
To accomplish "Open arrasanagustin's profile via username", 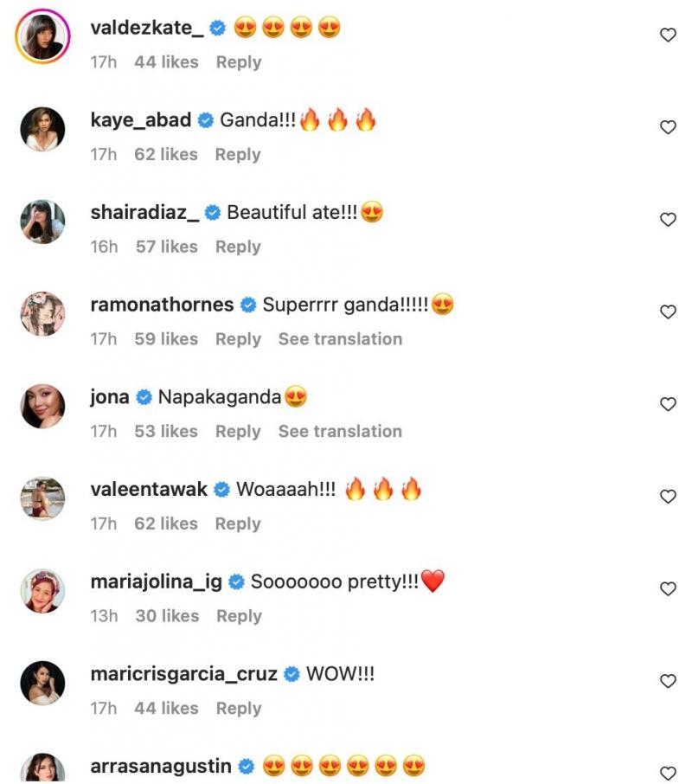I will click(x=161, y=766).
